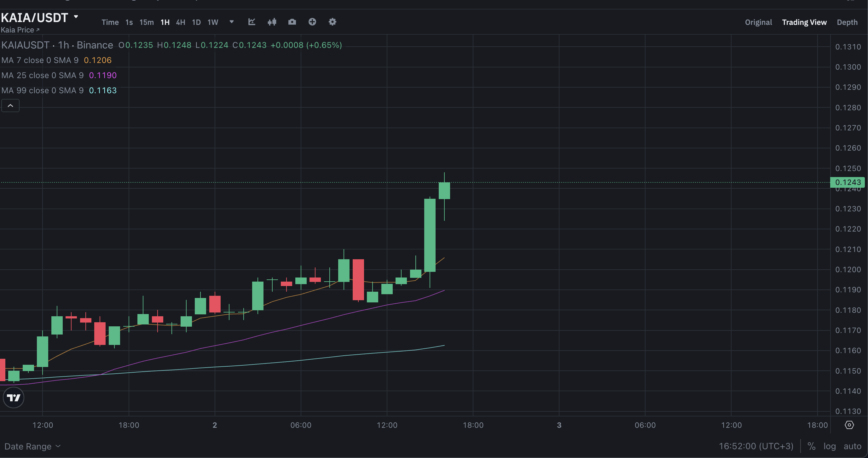This screenshot has height=458, width=868.
Task: Open chart settings gear icon
Action: click(x=333, y=22)
